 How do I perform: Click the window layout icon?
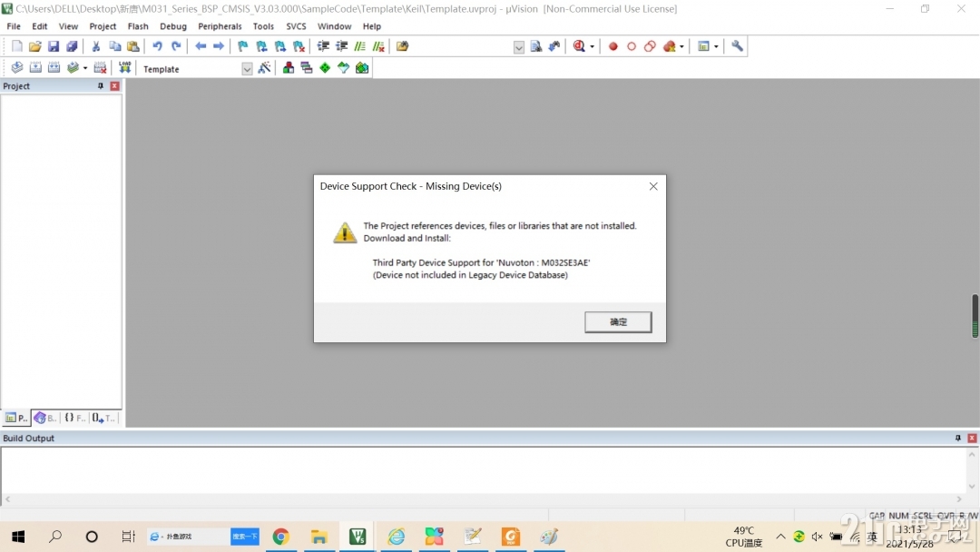(x=704, y=46)
